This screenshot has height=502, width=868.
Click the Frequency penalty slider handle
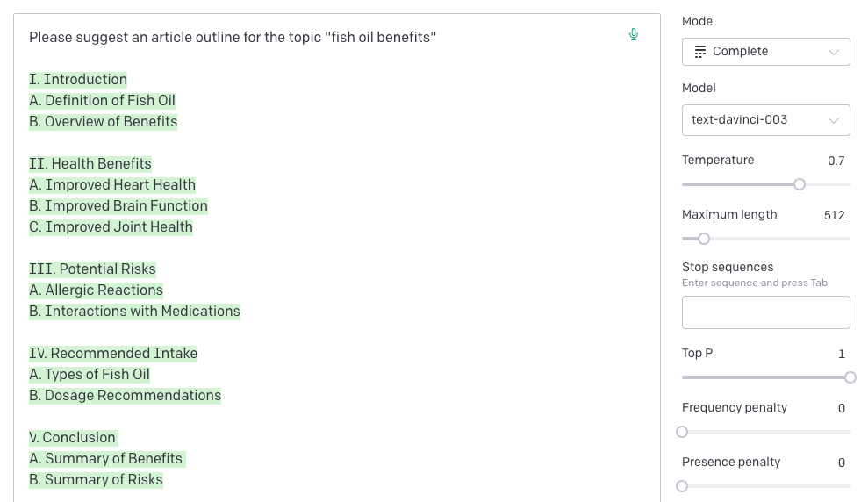click(682, 432)
